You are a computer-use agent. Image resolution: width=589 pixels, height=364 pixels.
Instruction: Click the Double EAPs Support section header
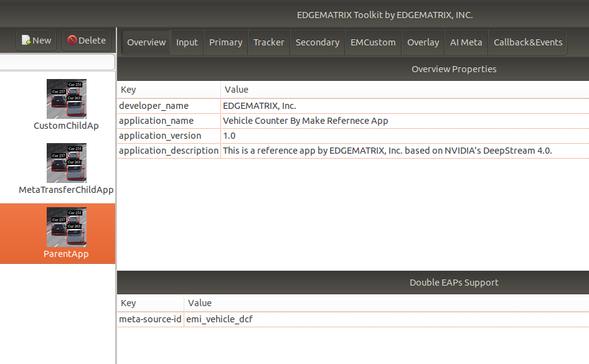coord(454,282)
